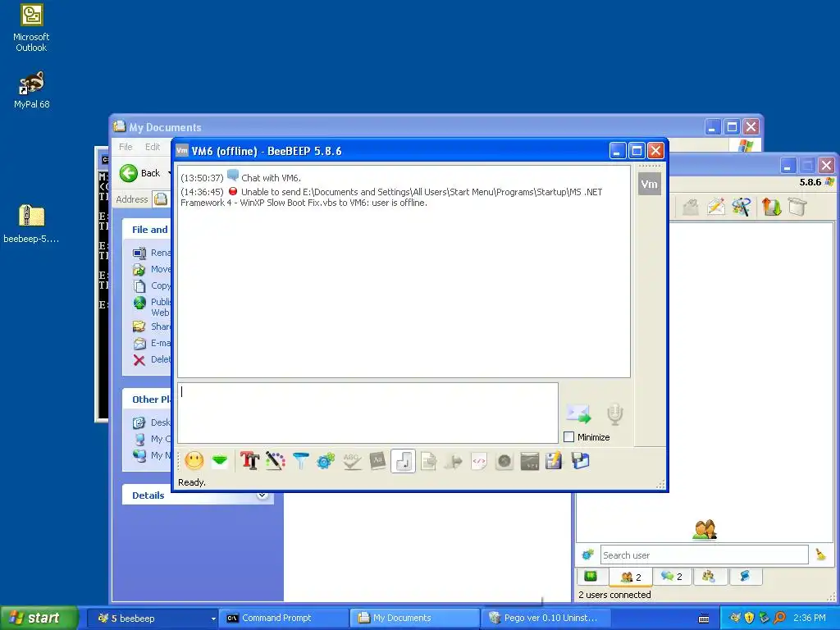Click the Delete task red X icon

point(139,359)
